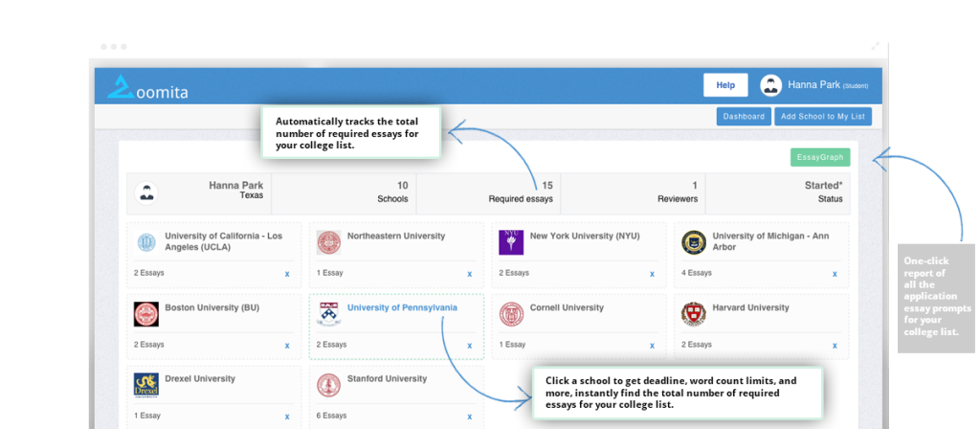Click the UCLA seal logo
This screenshot has width=980, height=429.
click(x=146, y=242)
